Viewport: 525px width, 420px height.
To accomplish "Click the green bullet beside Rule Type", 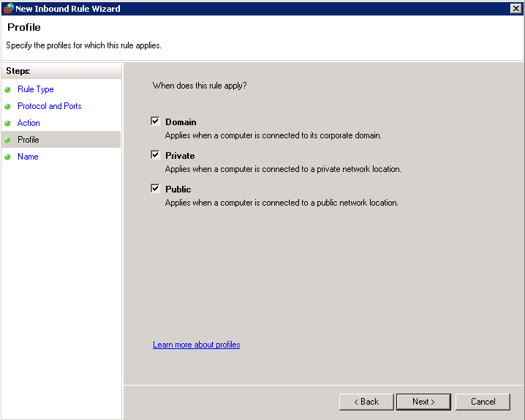I will coord(8,90).
